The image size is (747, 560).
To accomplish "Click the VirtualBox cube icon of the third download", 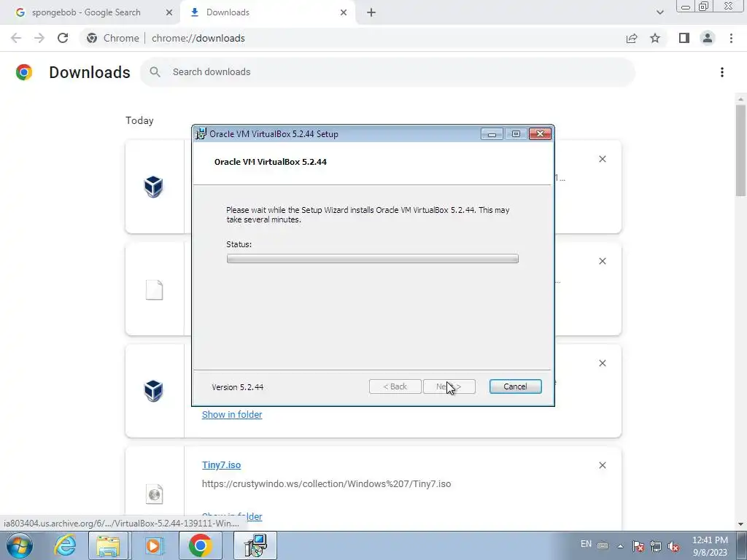I will click(x=154, y=391).
